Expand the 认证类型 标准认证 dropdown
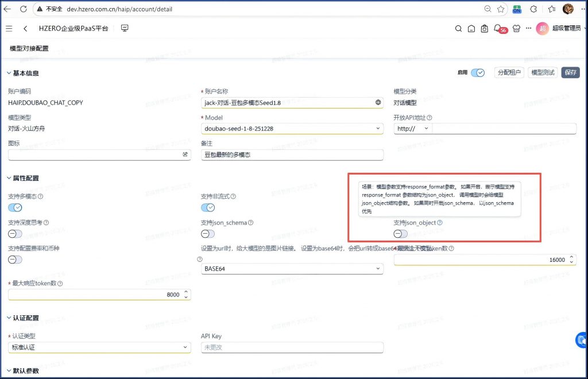 click(x=99, y=347)
